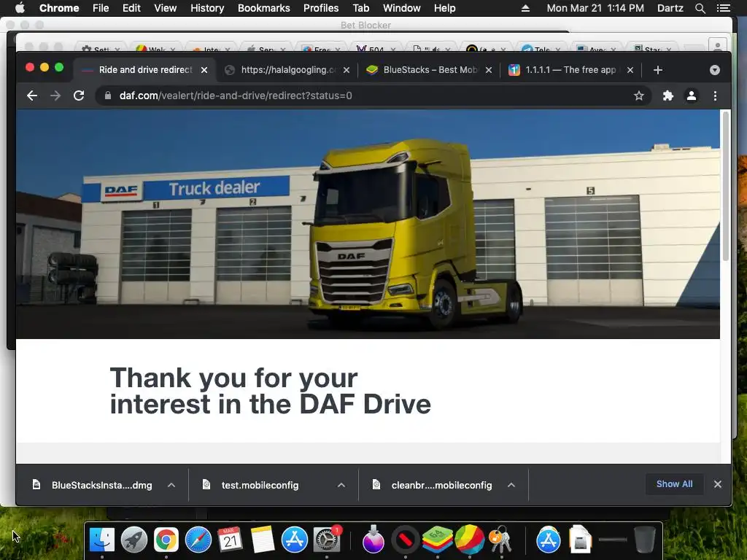Go back to the previous page
The height and width of the screenshot is (560, 747).
32,96
